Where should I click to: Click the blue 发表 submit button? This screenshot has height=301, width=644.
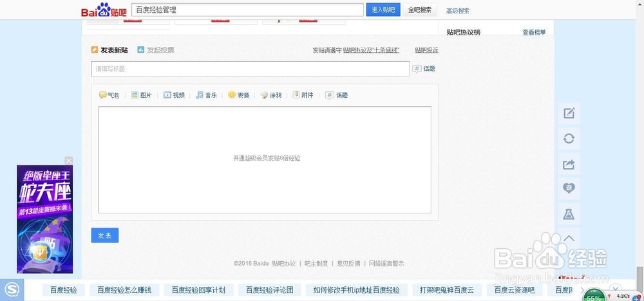pyautogui.click(x=105, y=235)
